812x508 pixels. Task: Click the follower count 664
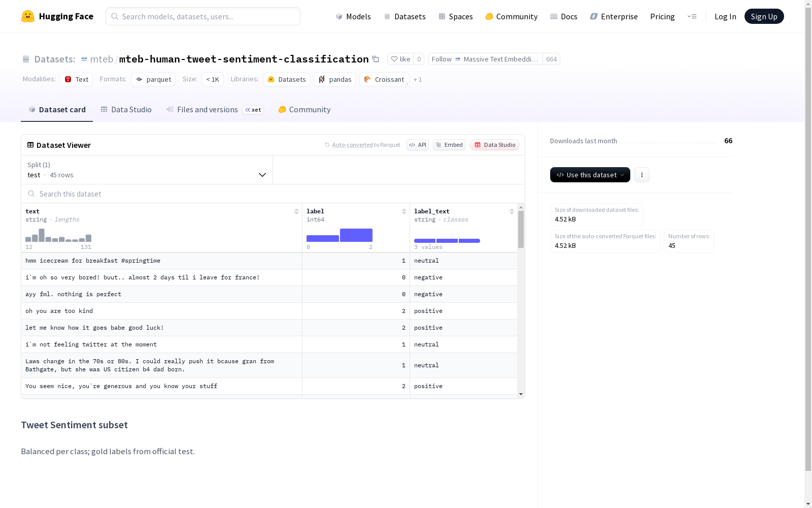pyautogui.click(x=552, y=59)
